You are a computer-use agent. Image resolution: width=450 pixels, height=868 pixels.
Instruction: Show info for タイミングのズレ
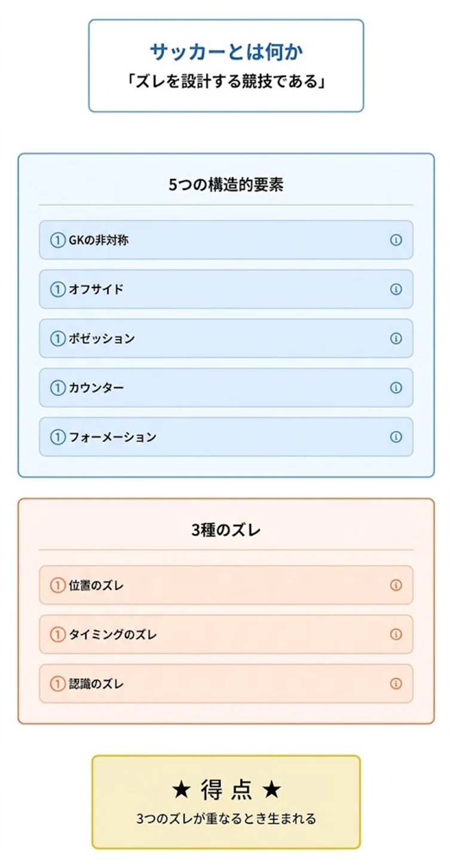(x=396, y=634)
